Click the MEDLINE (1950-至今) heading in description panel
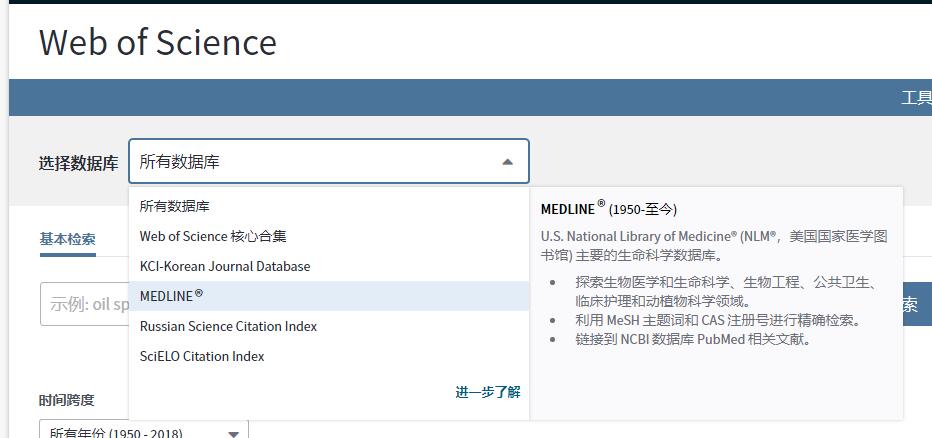 (x=609, y=208)
